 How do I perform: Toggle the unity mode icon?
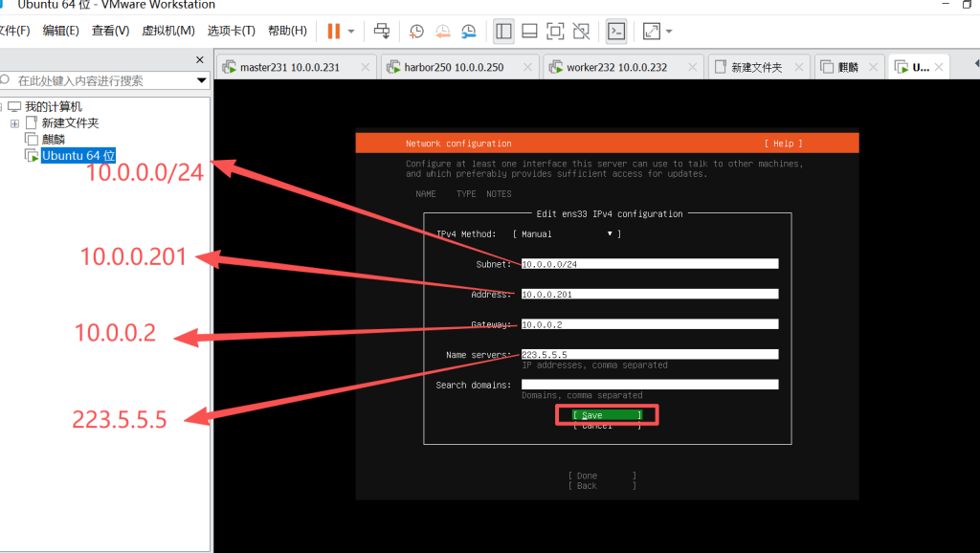[x=581, y=31]
